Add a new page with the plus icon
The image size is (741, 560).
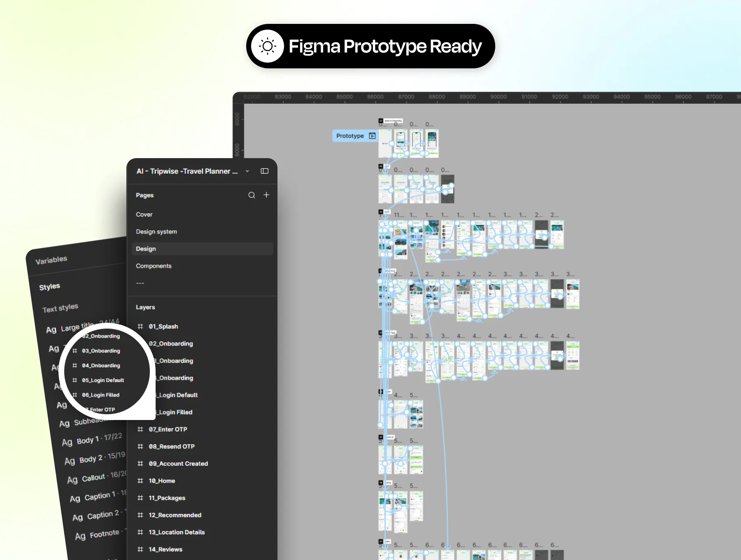pyautogui.click(x=266, y=195)
